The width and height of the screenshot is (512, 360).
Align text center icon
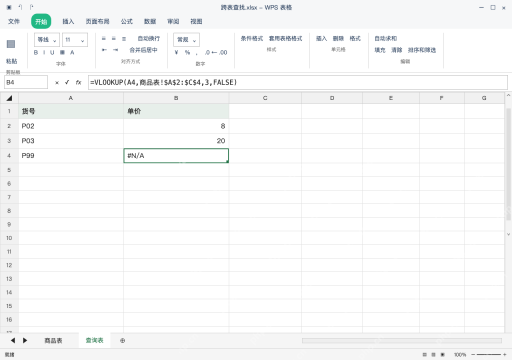coord(114,39)
